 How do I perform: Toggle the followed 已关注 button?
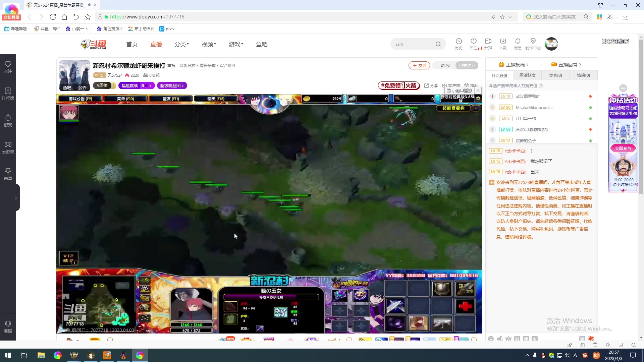[467, 65]
